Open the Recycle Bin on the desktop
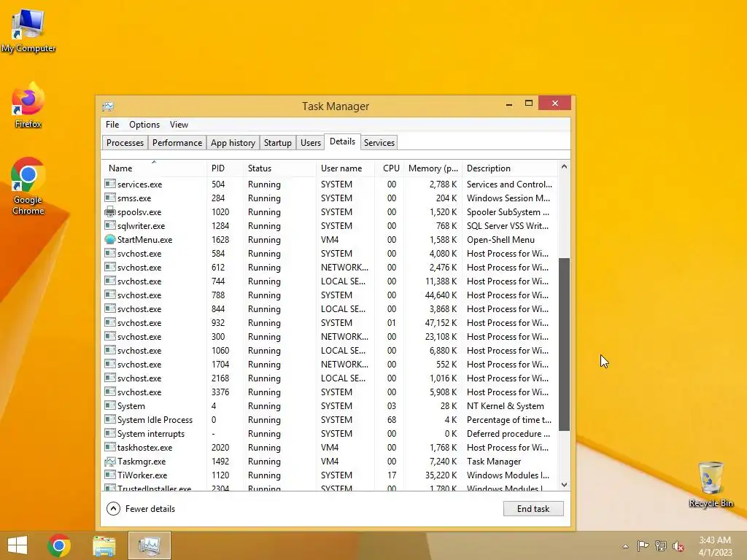This screenshot has height=560, width=747. [x=711, y=484]
